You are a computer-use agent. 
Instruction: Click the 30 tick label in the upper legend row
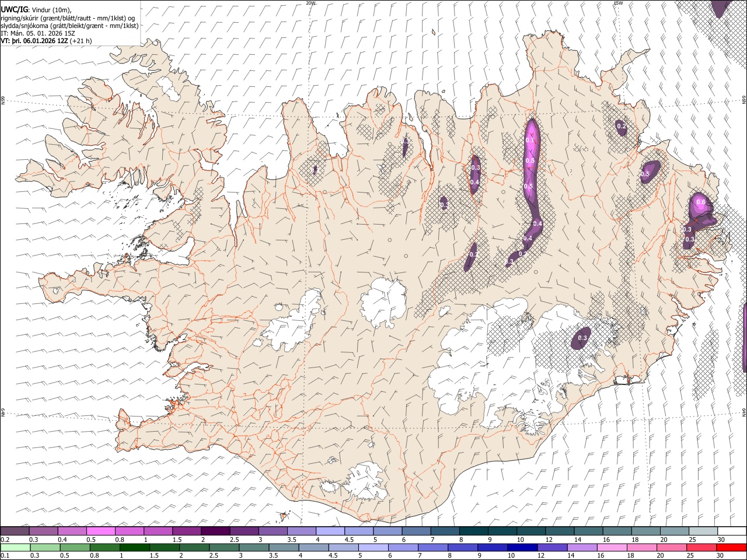721,540
